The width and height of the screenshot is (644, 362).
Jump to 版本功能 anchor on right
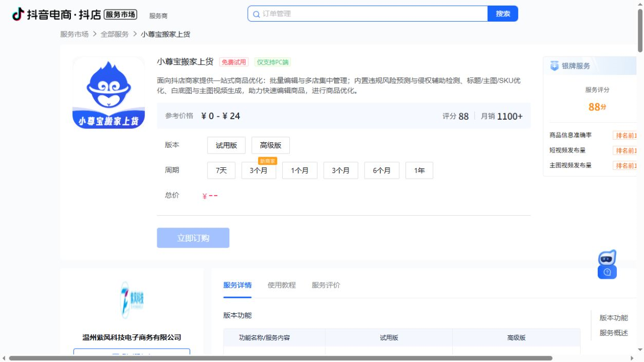[x=614, y=318]
